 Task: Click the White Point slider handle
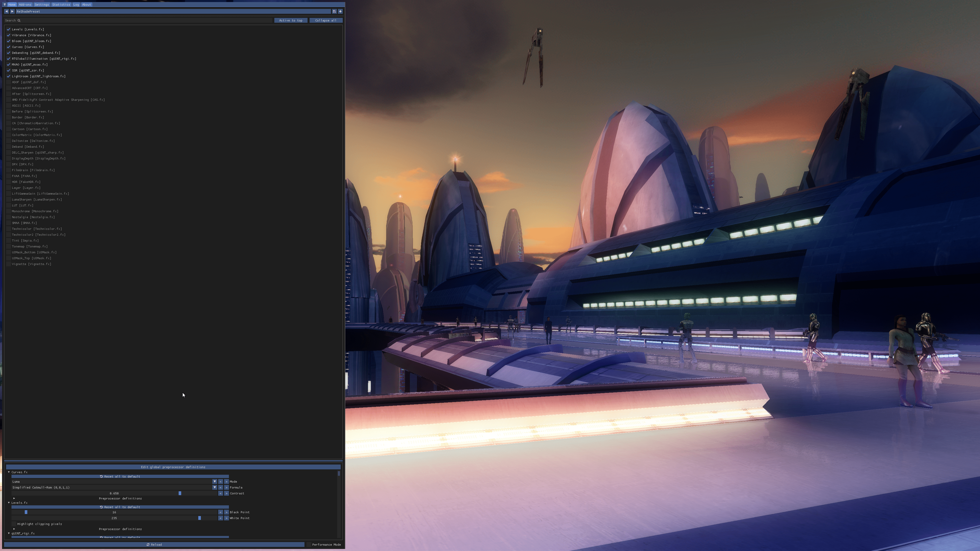[199, 518]
